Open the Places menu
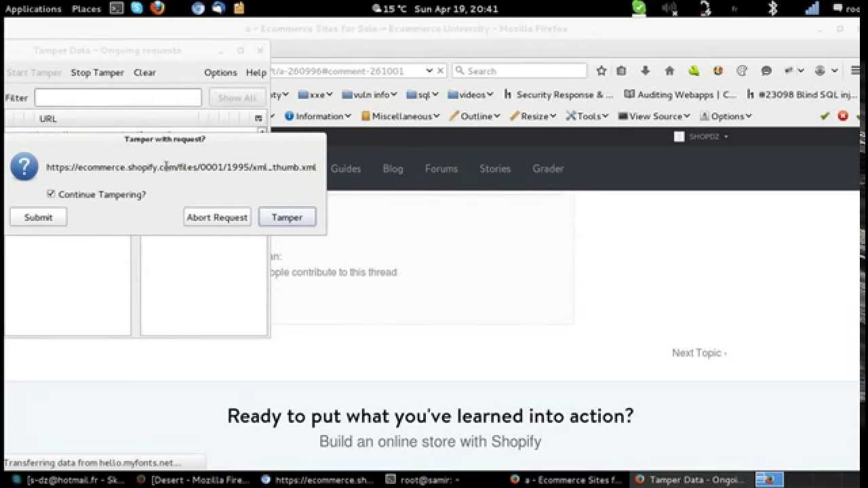The image size is (868, 488). pyautogui.click(x=86, y=9)
